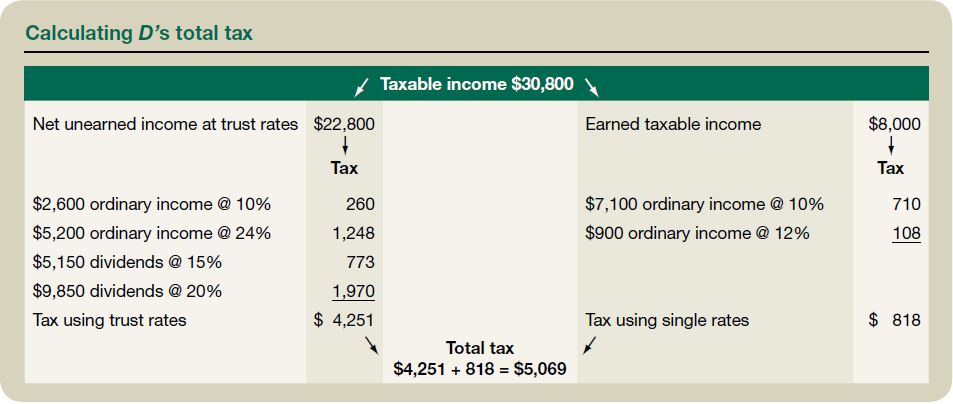Click the arrow left of Tax using single rates
The width and height of the screenshot is (953, 404).
click(x=590, y=346)
